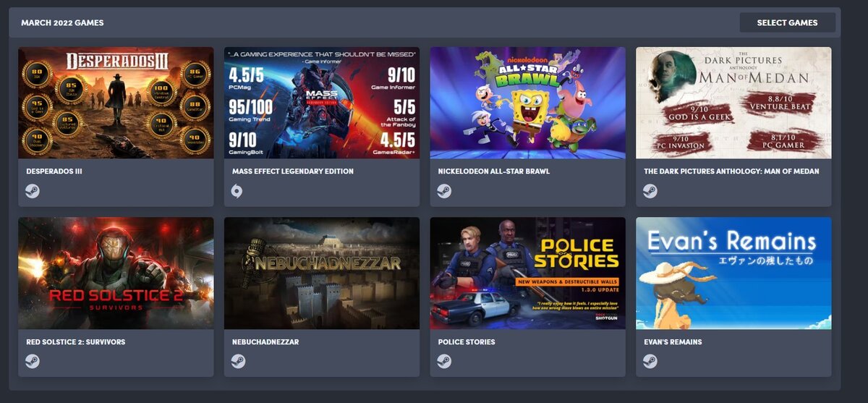
Task: Open the Mass Effect Legendary Edition artwork
Action: [322, 103]
